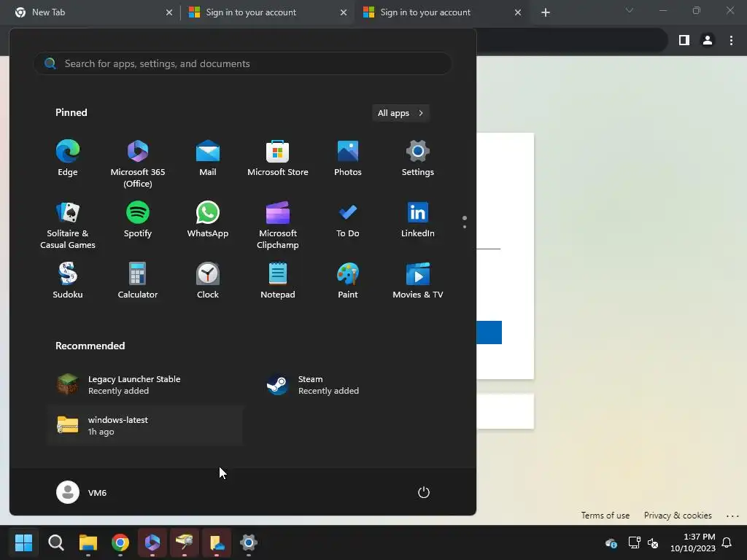Close the New Tab browser tab
This screenshot has width=747, height=560.
[169, 12]
